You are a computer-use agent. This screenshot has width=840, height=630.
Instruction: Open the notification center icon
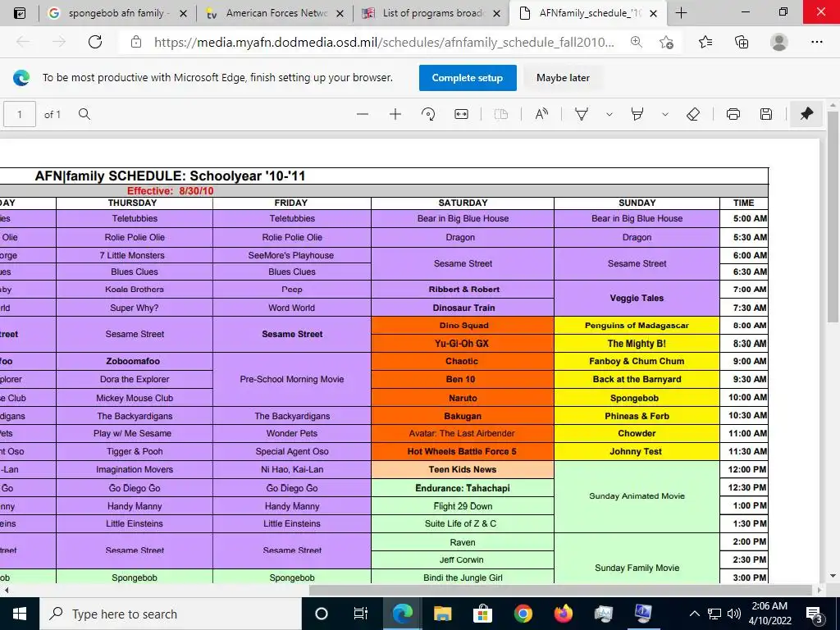pos(815,614)
